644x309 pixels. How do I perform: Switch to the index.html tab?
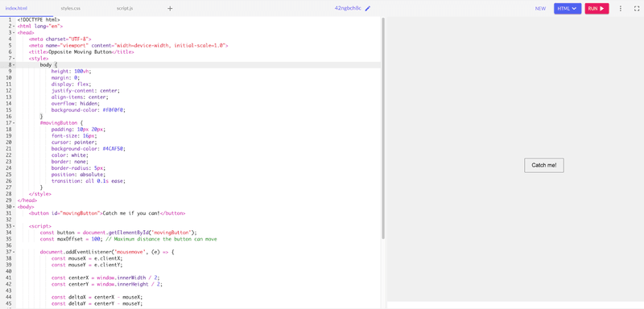[16, 8]
